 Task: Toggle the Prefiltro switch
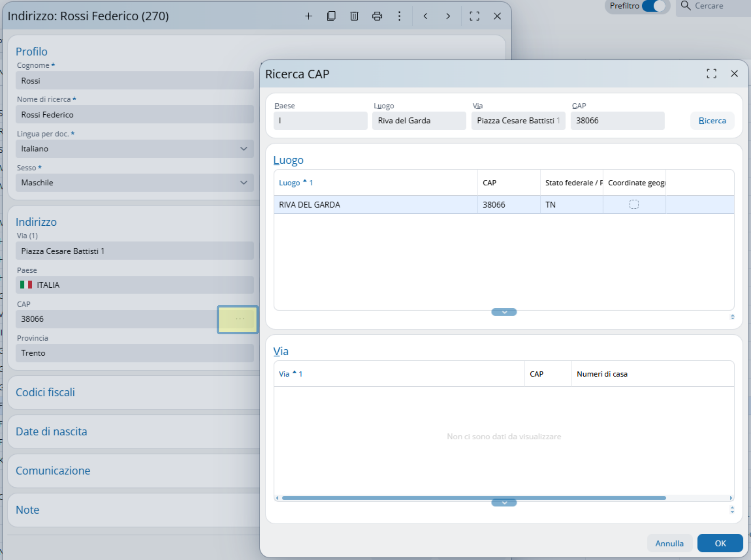click(x=653, y=6)
